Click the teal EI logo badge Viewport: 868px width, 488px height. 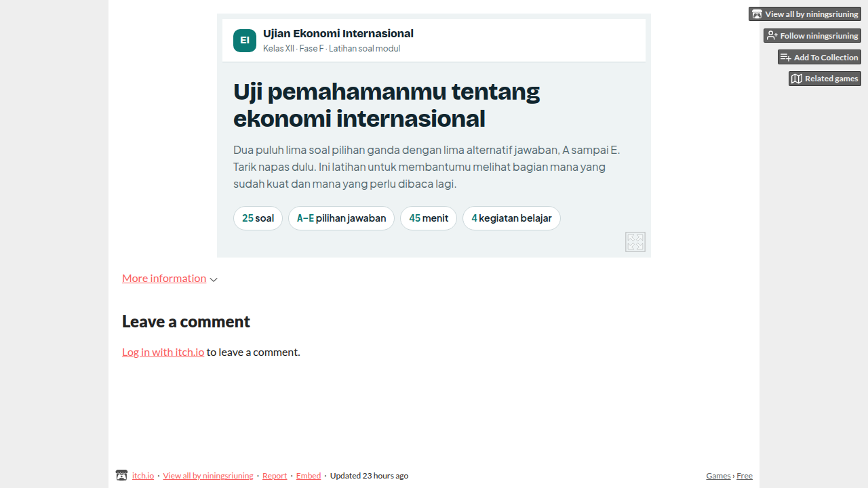click(x=245, y=41)
